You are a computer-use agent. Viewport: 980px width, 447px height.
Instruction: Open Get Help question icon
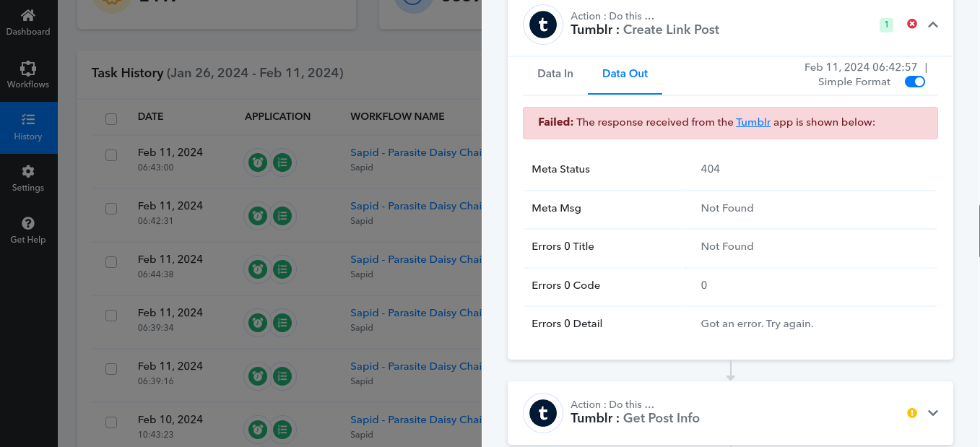tap(28, 230)
